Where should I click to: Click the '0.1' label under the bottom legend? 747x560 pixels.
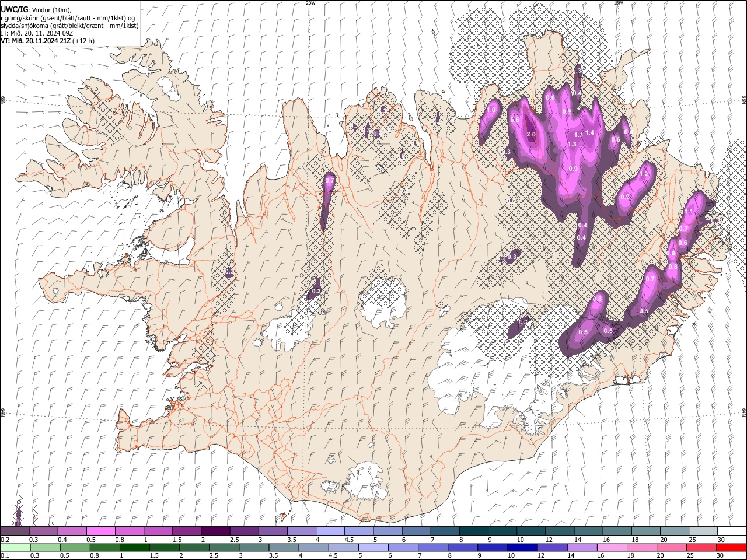click(x=5, y=556)
